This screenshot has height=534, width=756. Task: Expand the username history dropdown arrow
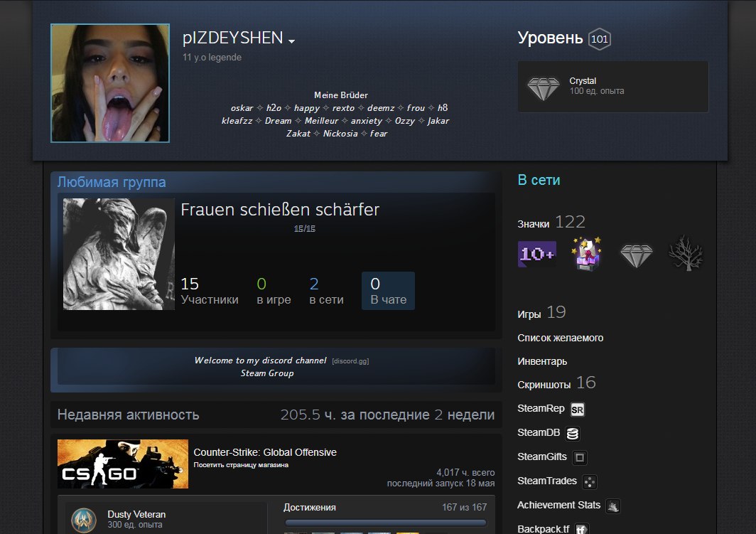click(x=291, y=41)
